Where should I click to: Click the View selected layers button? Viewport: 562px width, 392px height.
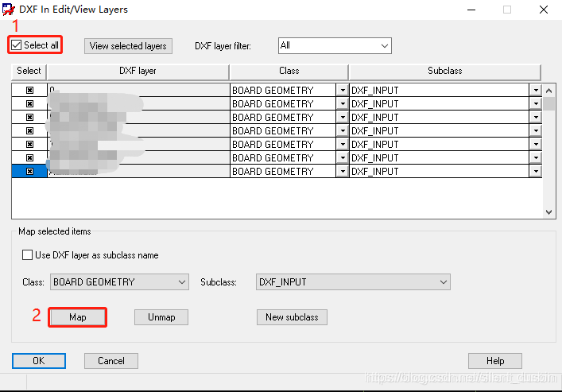(128, 46)
